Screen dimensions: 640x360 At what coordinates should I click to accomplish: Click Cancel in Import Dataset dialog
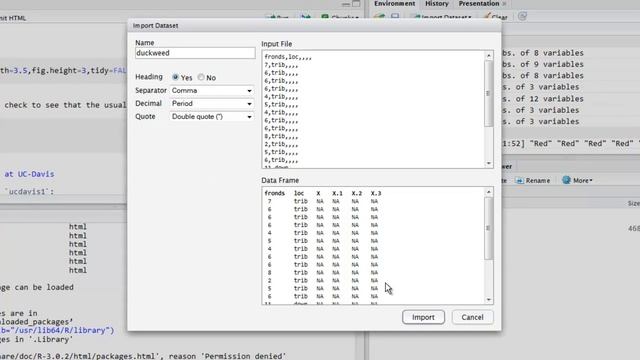coord(472,317)
